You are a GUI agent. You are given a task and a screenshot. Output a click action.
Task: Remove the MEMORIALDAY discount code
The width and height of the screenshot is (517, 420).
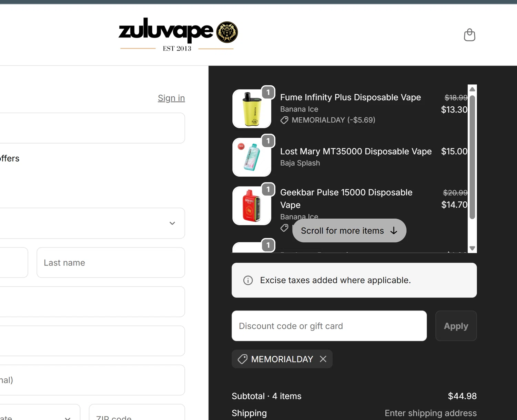tap(323, 359)
